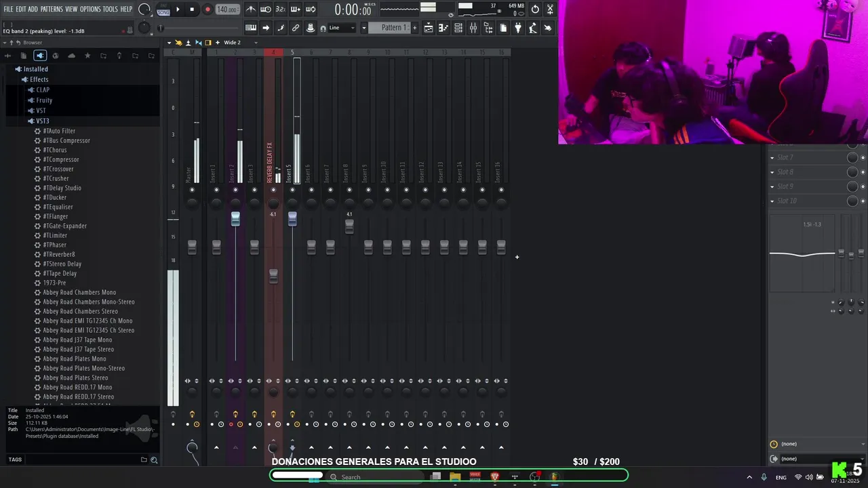Select the files tab in Browser
Screen dimensions: 868x488
[24, 56]
